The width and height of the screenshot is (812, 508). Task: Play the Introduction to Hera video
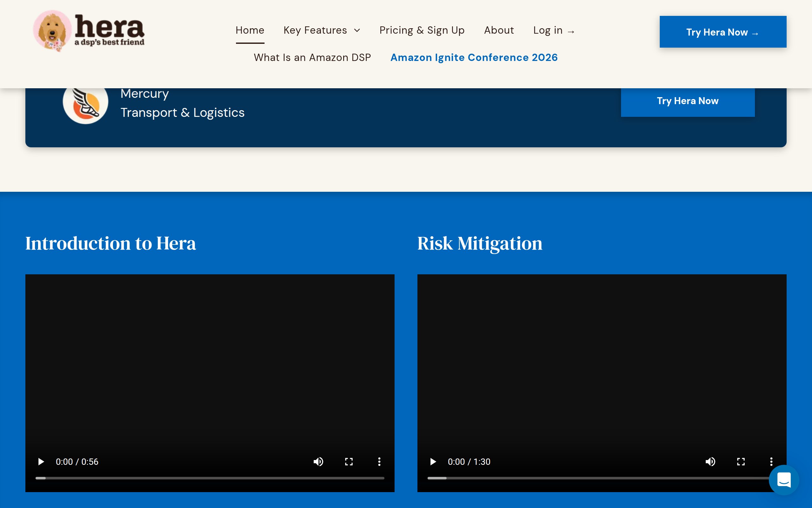tap(41, 462)
